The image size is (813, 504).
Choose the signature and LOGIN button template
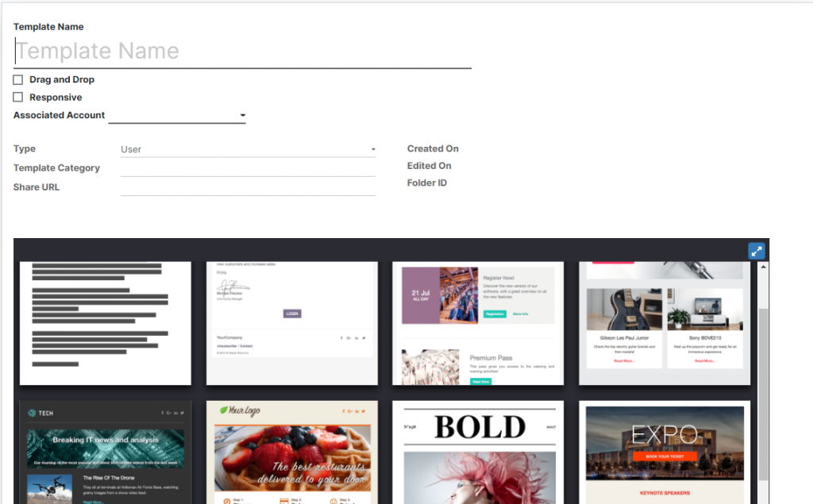(292, 323)
